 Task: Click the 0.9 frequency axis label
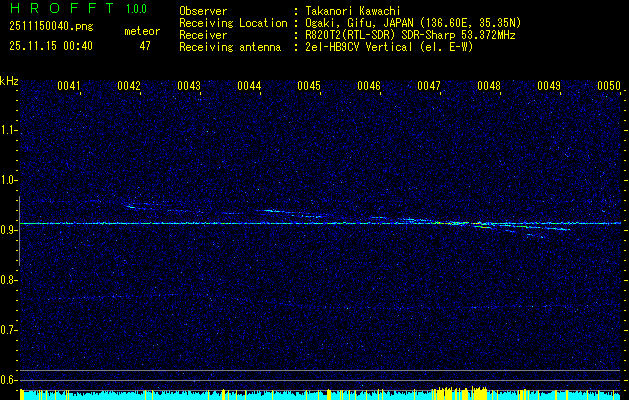9,230
